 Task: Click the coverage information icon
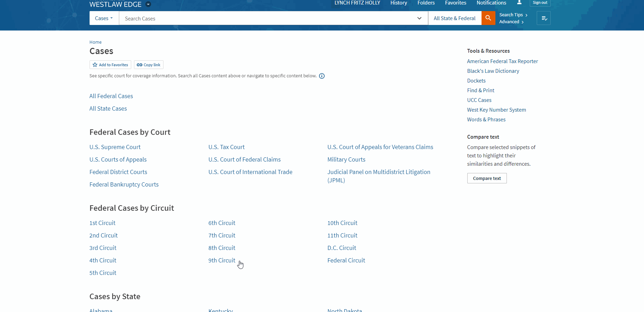coord(322,76)
